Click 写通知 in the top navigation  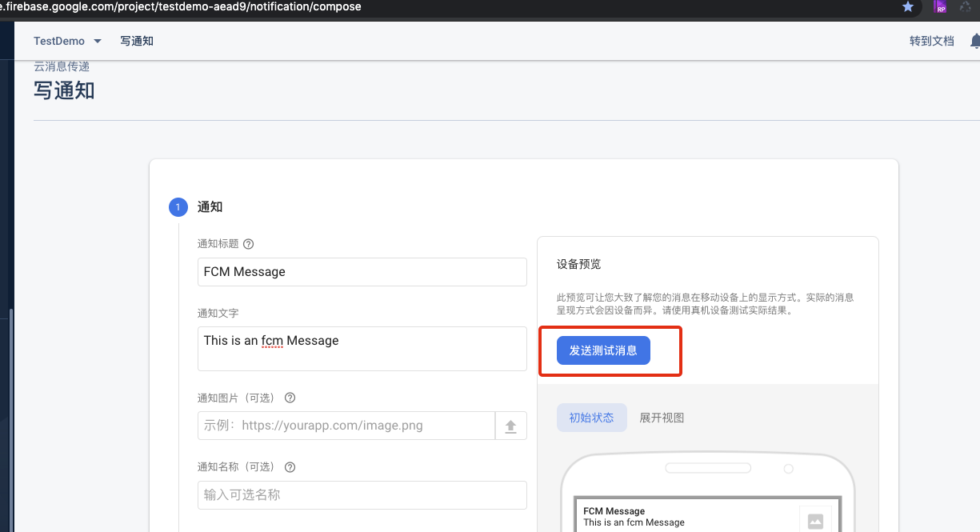(137, 40)
